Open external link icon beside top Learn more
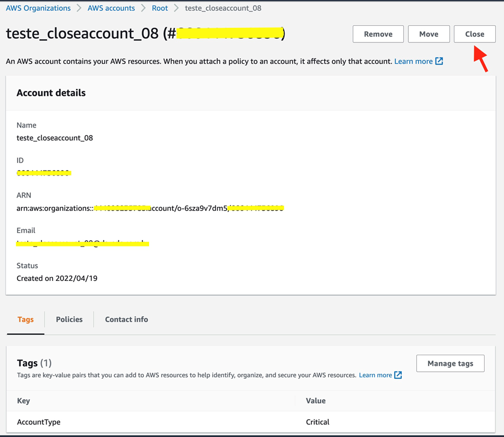Image resolution: width=504 pixels, height=437 pixels. point(439,61)
